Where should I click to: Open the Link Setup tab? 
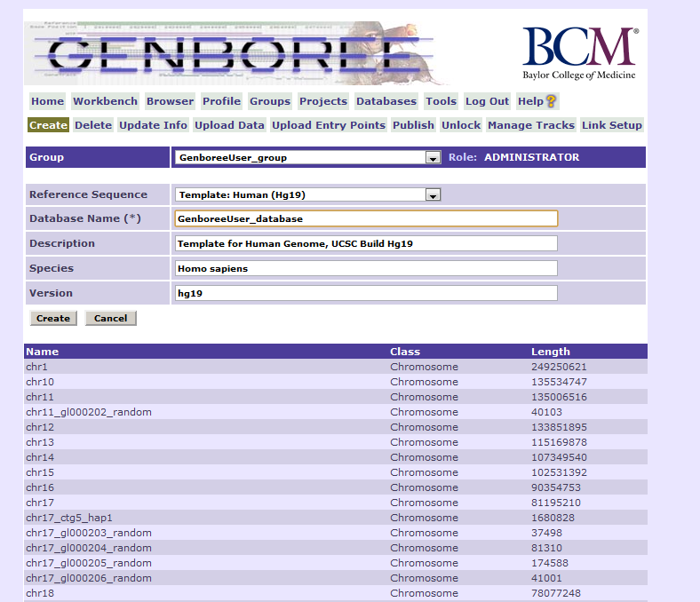[612, 125]
